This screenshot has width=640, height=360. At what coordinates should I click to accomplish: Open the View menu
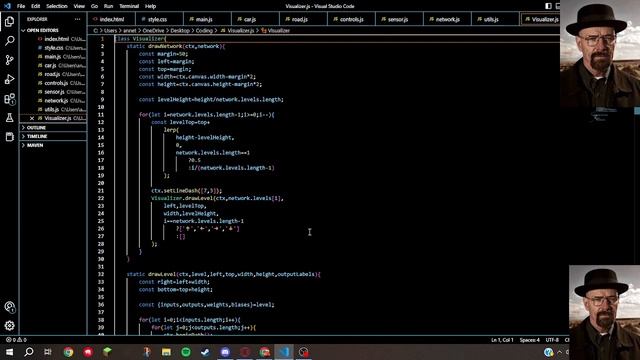coord(79,6)
